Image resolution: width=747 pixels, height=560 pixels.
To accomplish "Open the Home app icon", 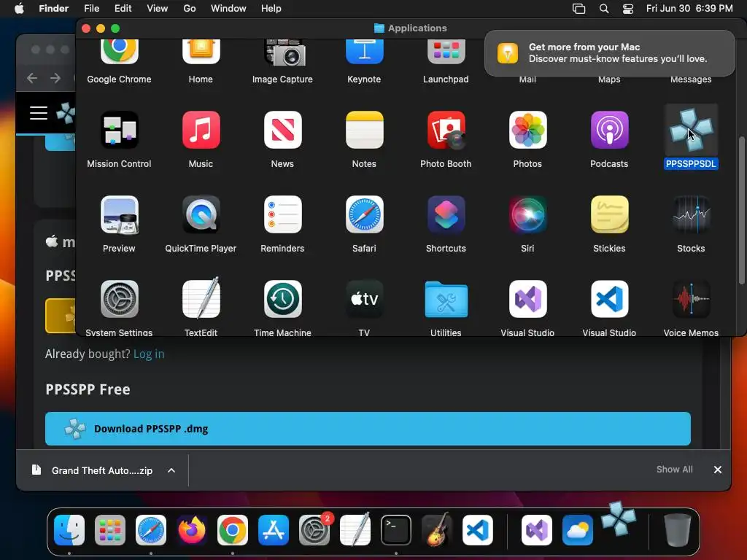I will pos(201,51).
